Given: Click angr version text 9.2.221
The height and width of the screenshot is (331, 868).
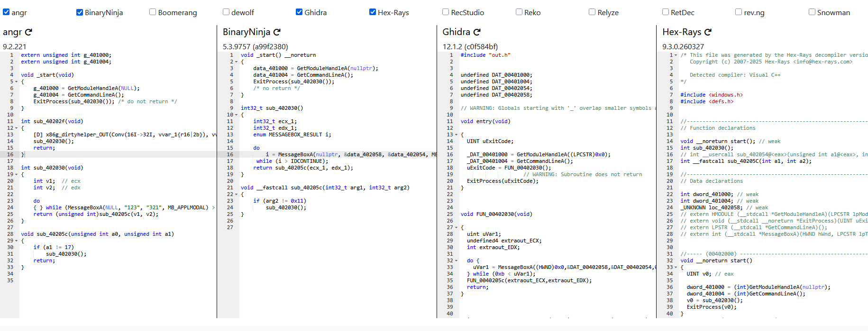Looking at the screenshot, I should click(x=15, y=46).
